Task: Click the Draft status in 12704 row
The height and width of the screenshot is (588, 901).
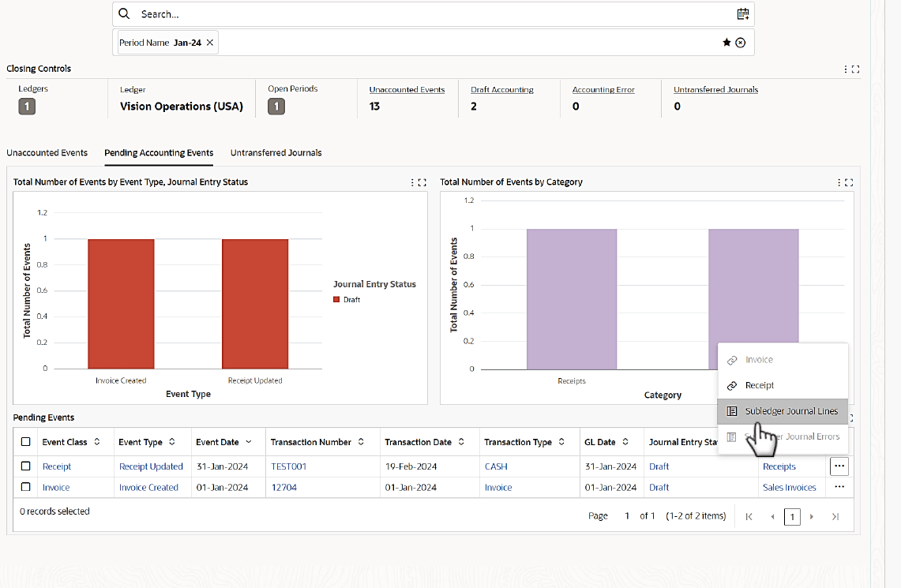Action: click(x=659, y=487)
